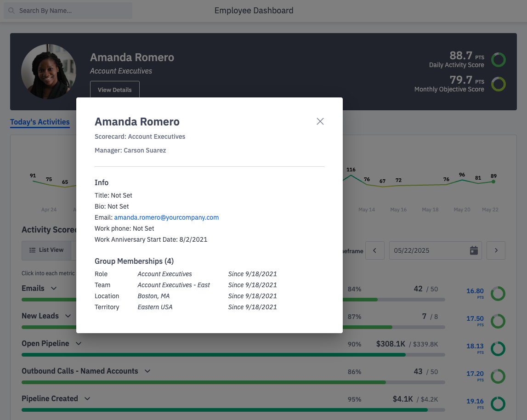
Task: Click the Emails points donut icon
Action: tap(498, 294)
